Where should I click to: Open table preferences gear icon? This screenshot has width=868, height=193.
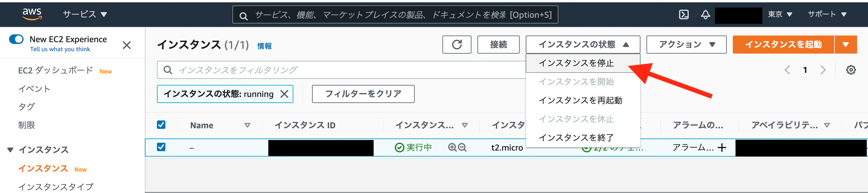click(851, 70)
